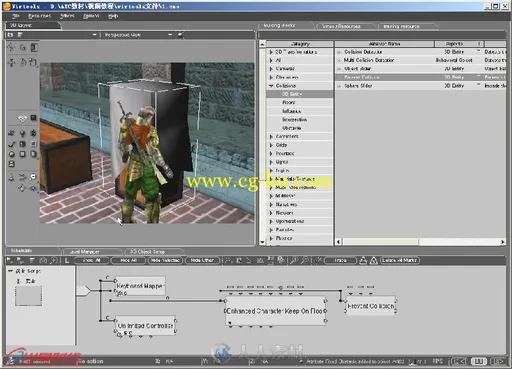This screenshot has height=369, width=512.
Task: Toggle the L button in schematic toolbar
Action: pyautogui.click(x=67, y=260)
